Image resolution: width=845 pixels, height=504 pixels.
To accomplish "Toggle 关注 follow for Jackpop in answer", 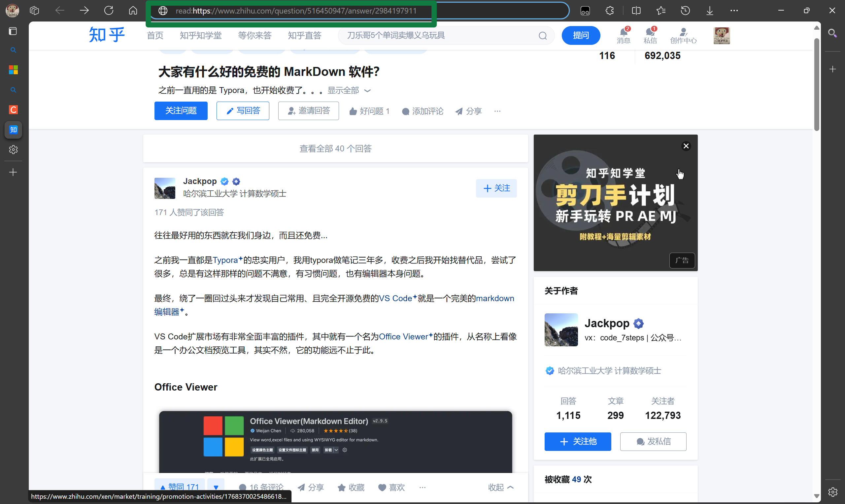I will [496, 188].
